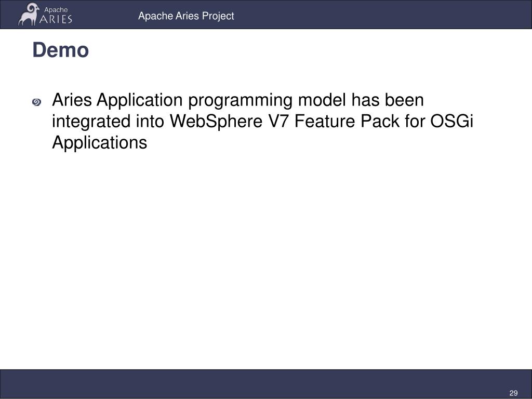The image size is (532, 399).
Task: Click the words 'has been' ending the first line
Action: coord(388,100)
